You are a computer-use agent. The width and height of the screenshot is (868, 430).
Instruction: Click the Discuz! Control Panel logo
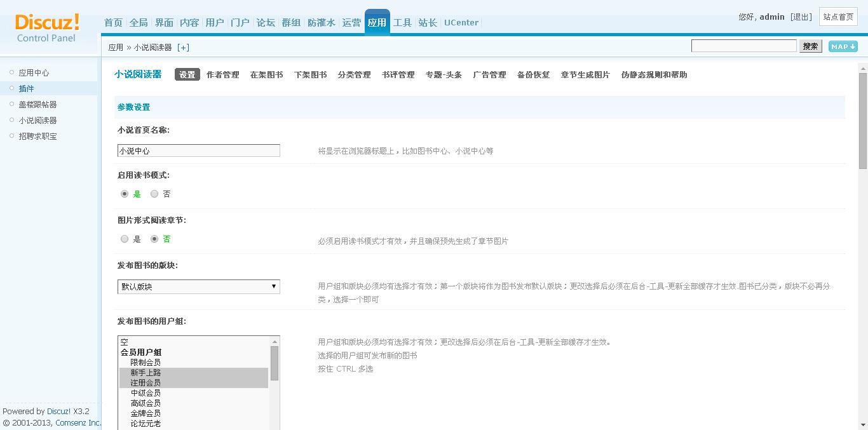click(48, 28)
